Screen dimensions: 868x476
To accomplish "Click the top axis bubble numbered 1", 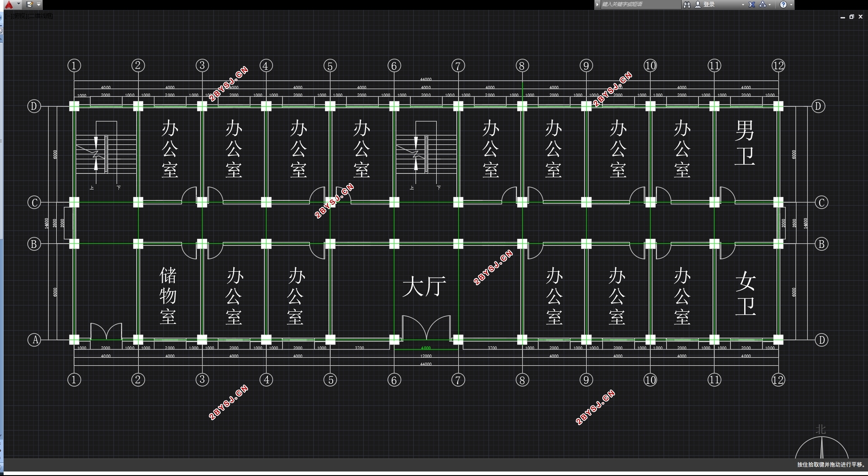I will (74, 66).
